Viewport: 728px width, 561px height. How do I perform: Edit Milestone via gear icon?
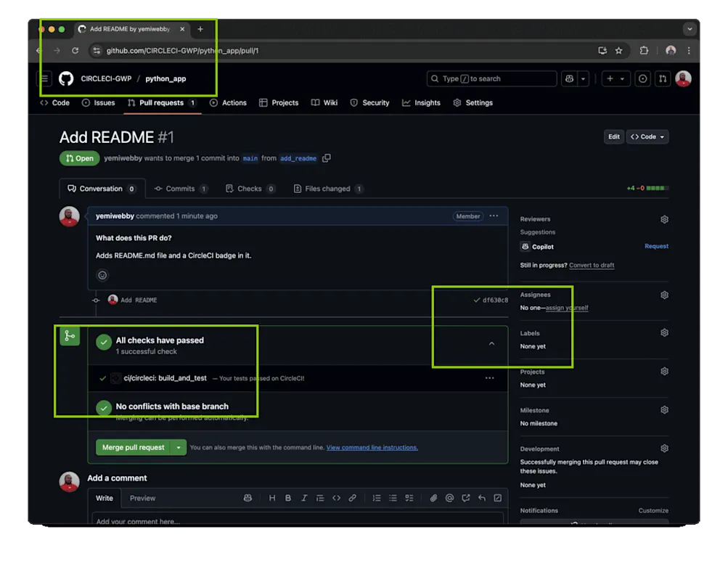(x=664, y=409)
